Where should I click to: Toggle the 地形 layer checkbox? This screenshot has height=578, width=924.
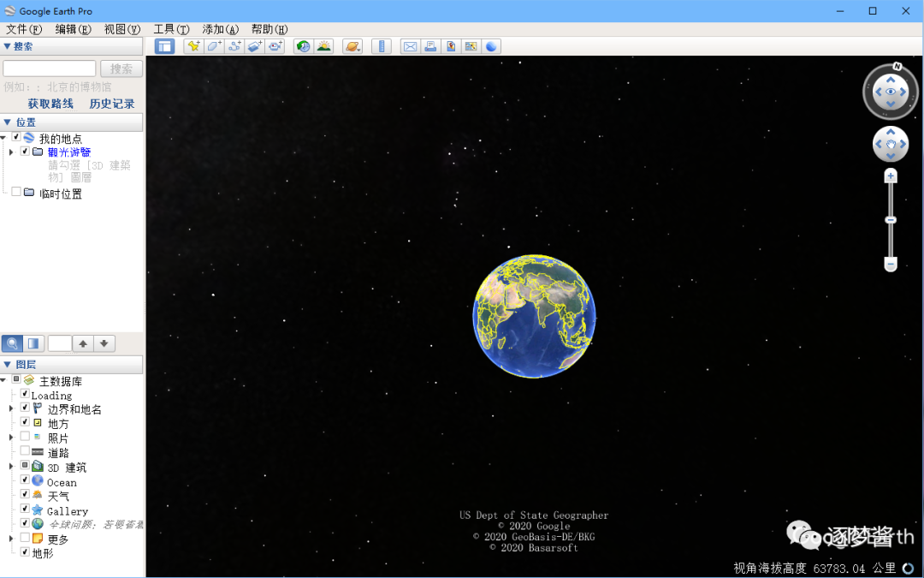tap(25, 551)
